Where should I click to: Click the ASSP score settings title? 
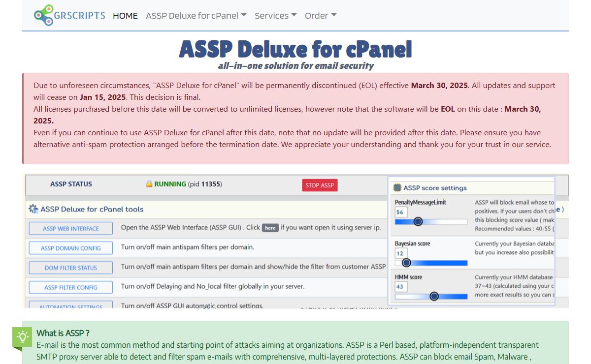pyautogui.click(x=435, y=188)
